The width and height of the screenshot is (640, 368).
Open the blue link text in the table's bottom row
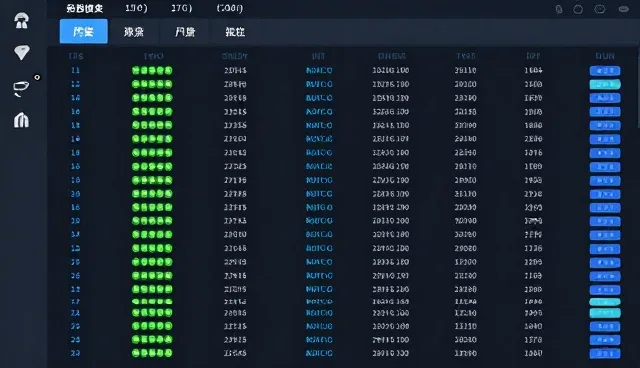[319, 353]
